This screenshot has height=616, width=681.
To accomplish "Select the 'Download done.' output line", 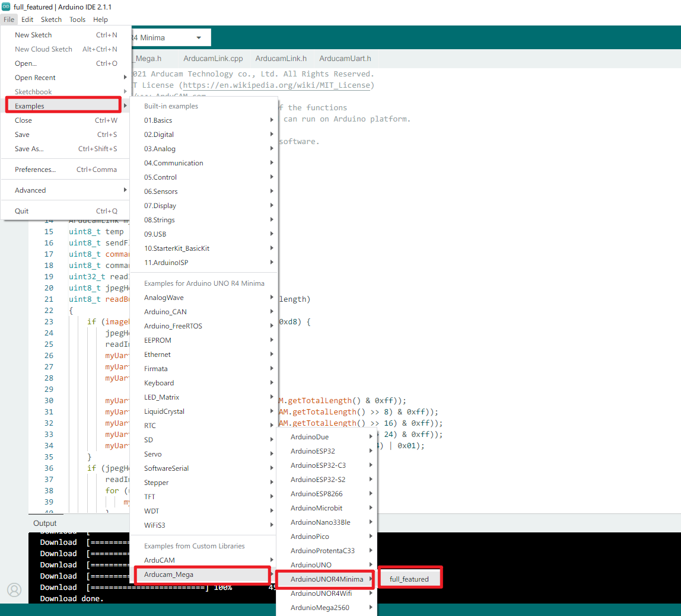I will 72,599.
